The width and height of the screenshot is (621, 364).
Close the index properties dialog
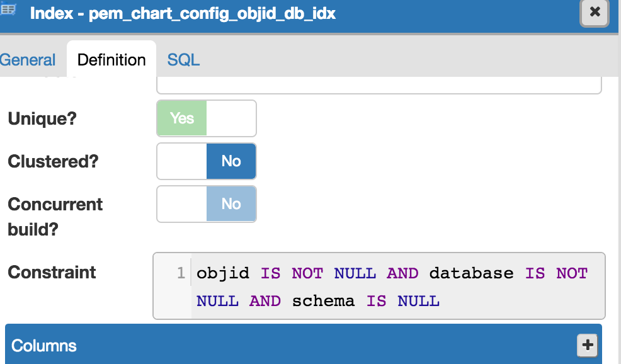pyautogui.click(x=595, y=12)
